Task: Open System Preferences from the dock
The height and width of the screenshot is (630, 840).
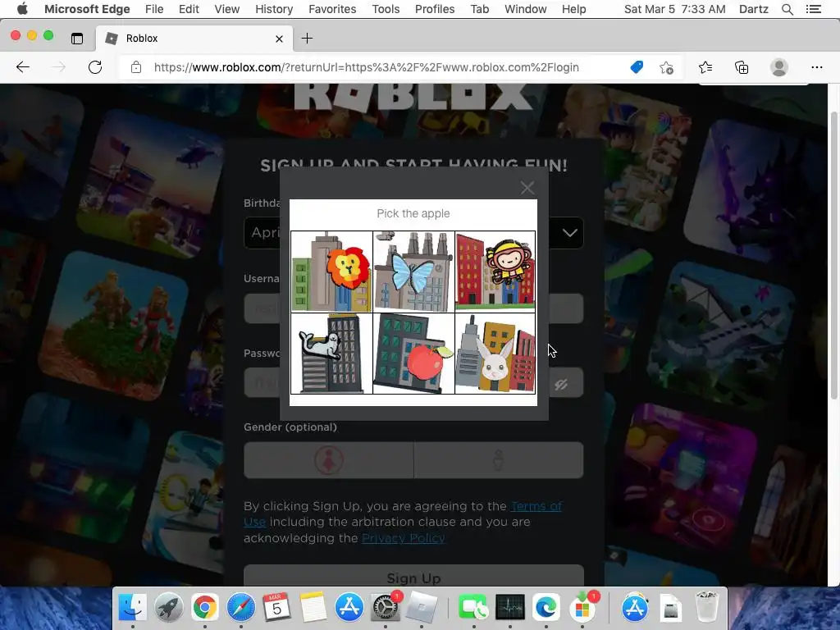Action: 386,608
